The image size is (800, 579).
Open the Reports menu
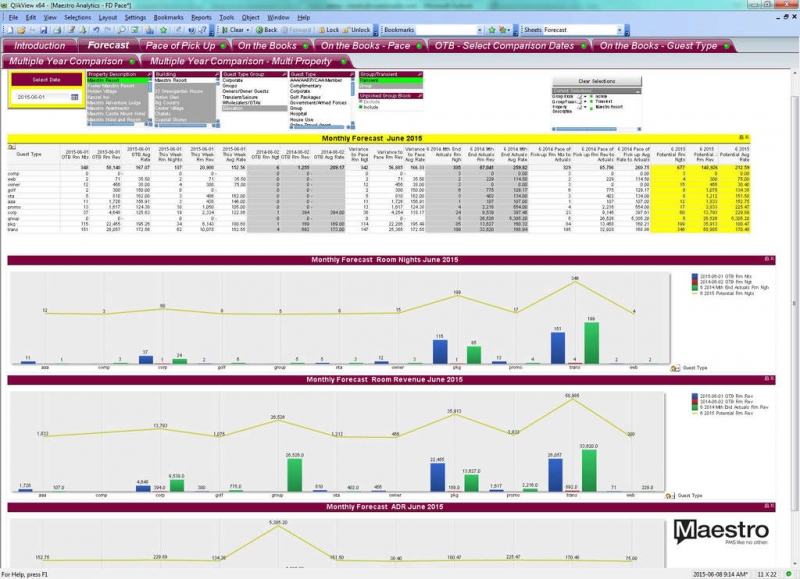point(201,17)
